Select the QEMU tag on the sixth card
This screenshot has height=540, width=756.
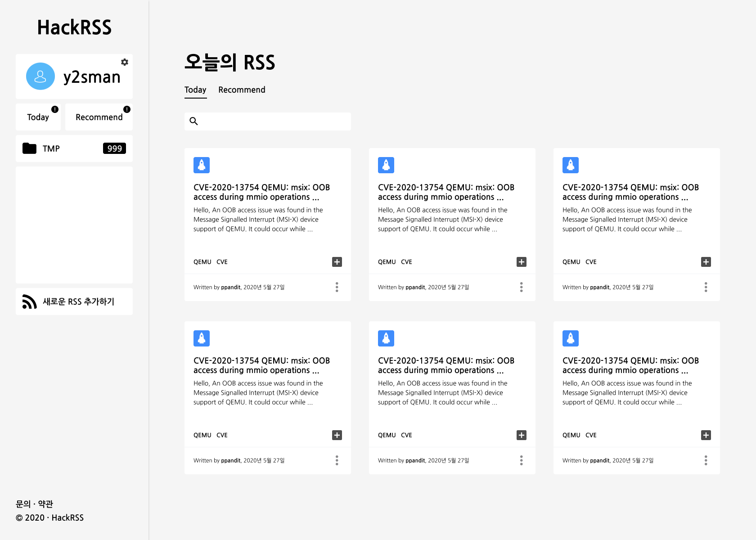[571, 435]
